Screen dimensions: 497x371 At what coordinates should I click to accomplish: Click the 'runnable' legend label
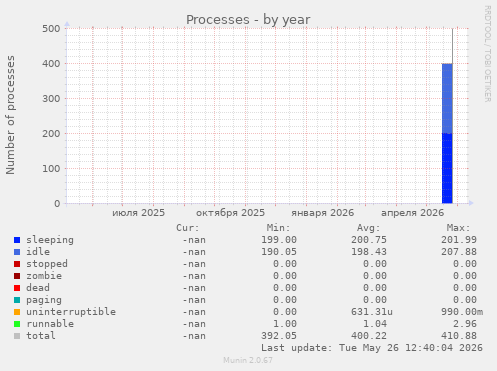[50, 324]
